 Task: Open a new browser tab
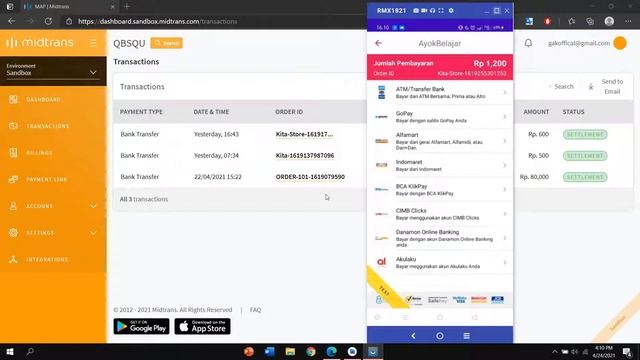coord(127,7)
